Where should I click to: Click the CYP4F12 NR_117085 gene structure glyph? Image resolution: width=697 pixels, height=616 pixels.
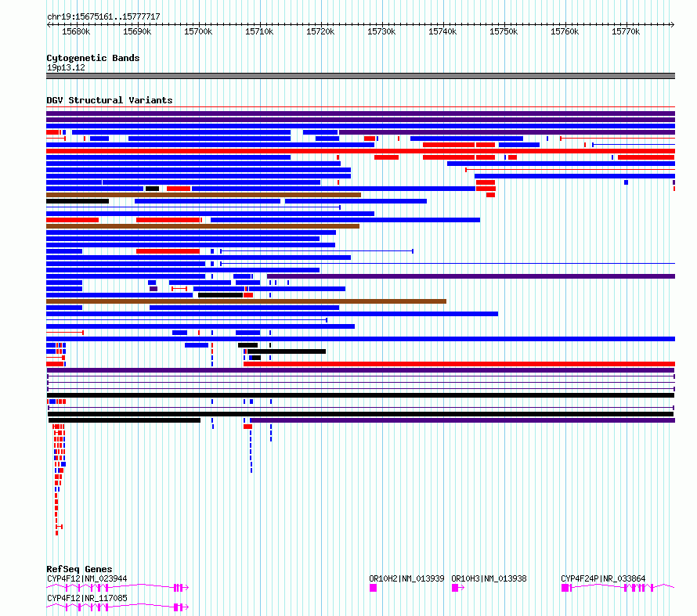[x=117, y=607]
